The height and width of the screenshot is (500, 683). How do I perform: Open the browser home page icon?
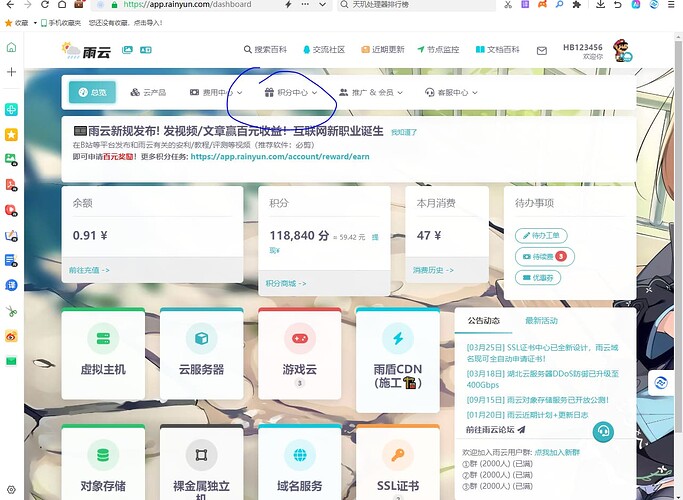[62, 5]
